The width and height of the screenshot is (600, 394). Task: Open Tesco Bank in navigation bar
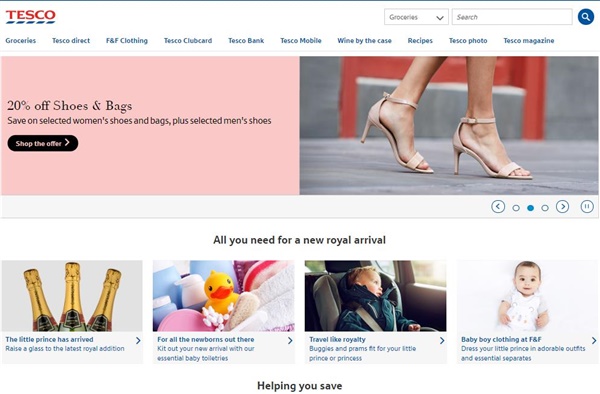[x=246, y=41]
